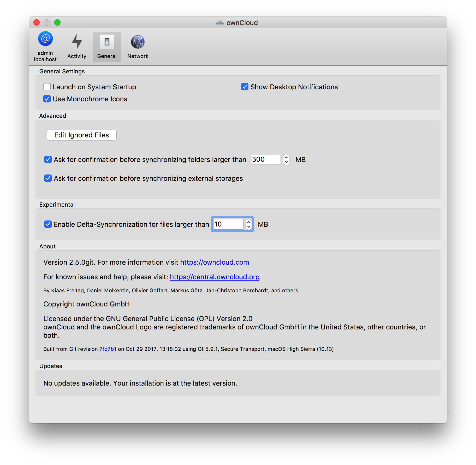The height and width of the screenshot is (465, 476).
Task: Uncheck Use Monochrome Icons
Action: (47, 99)
